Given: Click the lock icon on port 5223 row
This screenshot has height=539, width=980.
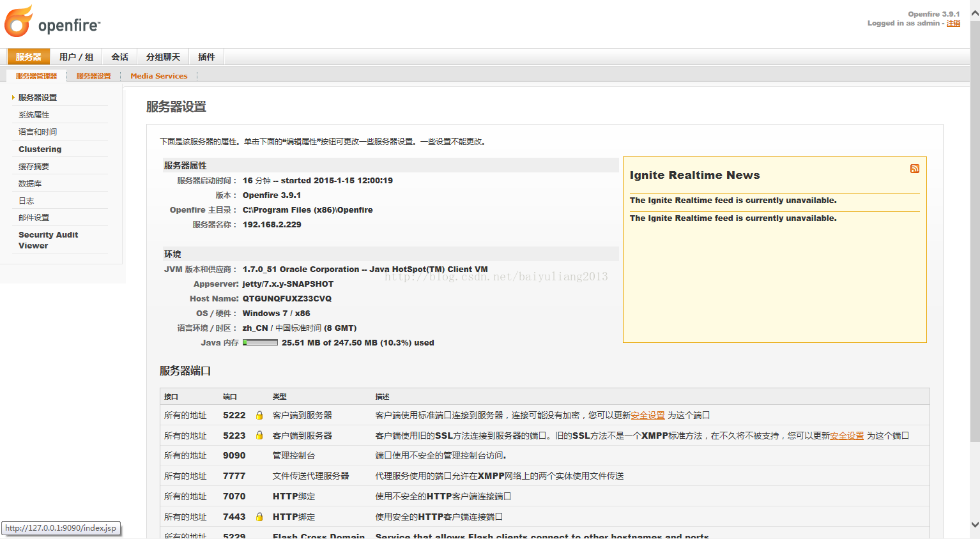Looking at the screenshot, I should click(259, 436).
